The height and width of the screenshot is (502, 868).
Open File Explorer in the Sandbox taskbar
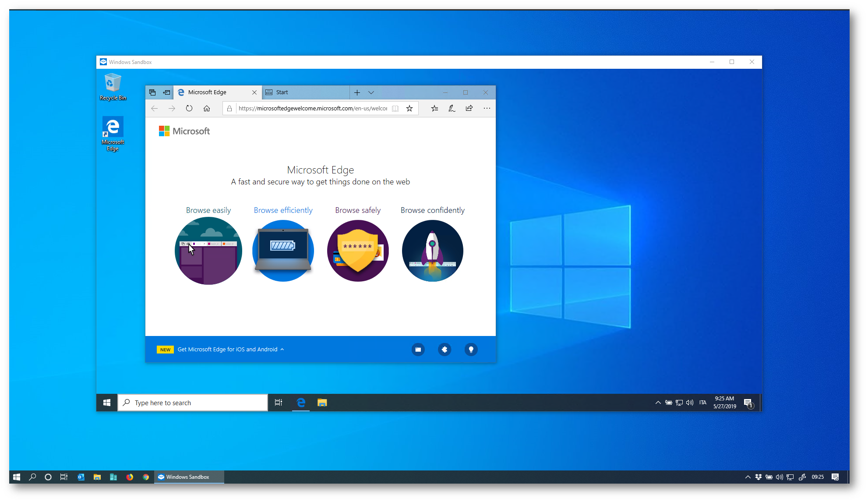pyautogui.click(x=322, y=403)
